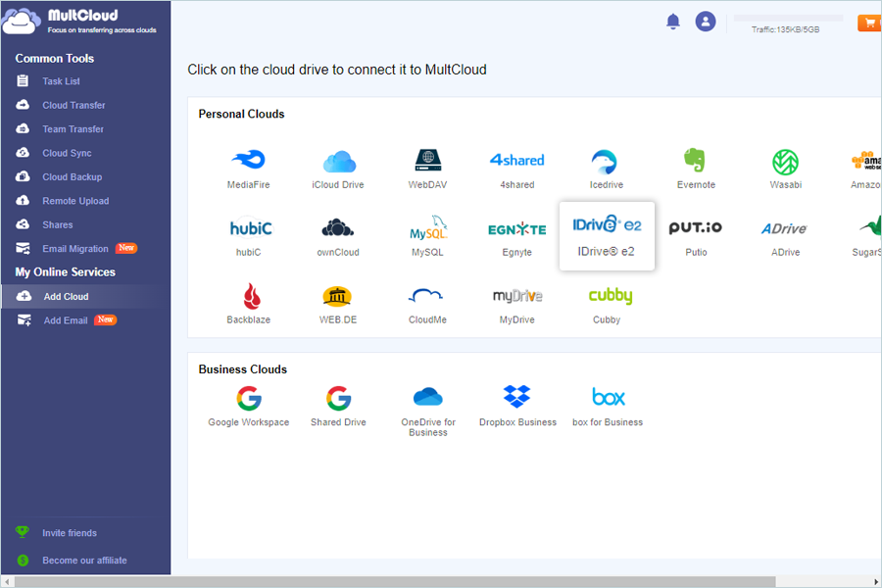The width and height of the screenshot is (882, 588).
Task: Choose box for Business
Action: [608, 406]
